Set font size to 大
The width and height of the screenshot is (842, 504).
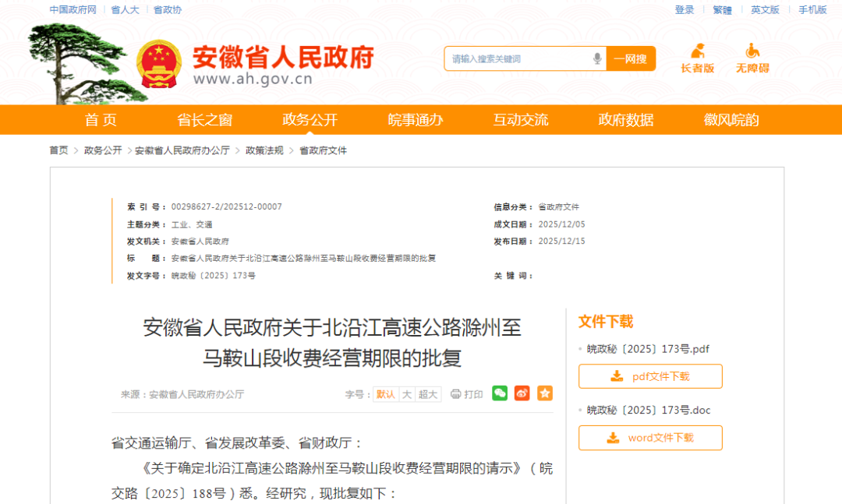(406, 394)
